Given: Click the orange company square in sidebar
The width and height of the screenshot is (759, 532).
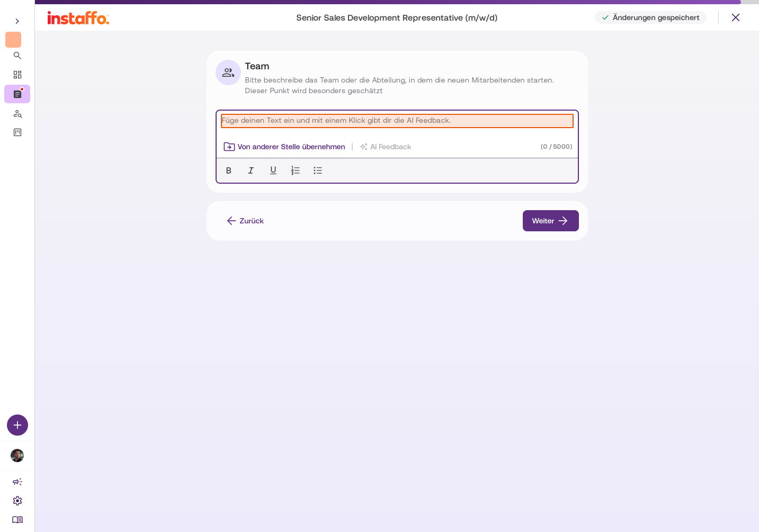Looking at the screenshot, I should pos(13,40).
